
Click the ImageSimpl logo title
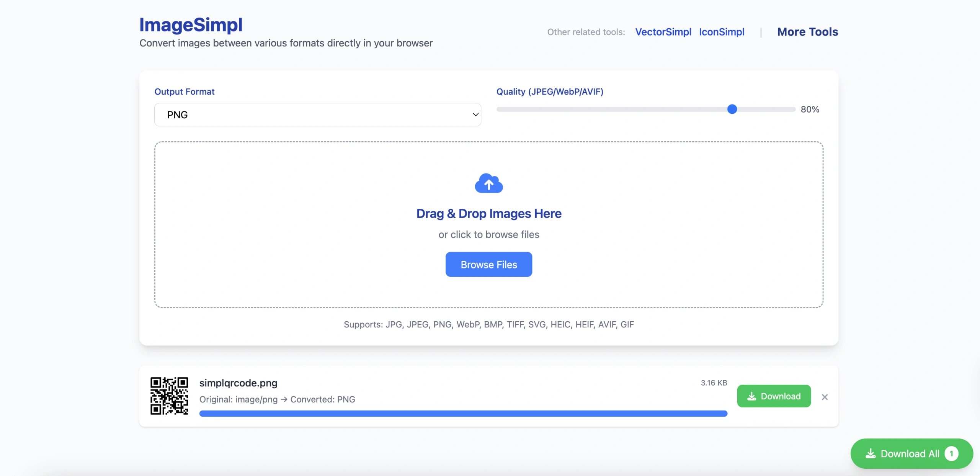[x=191, y=25]
